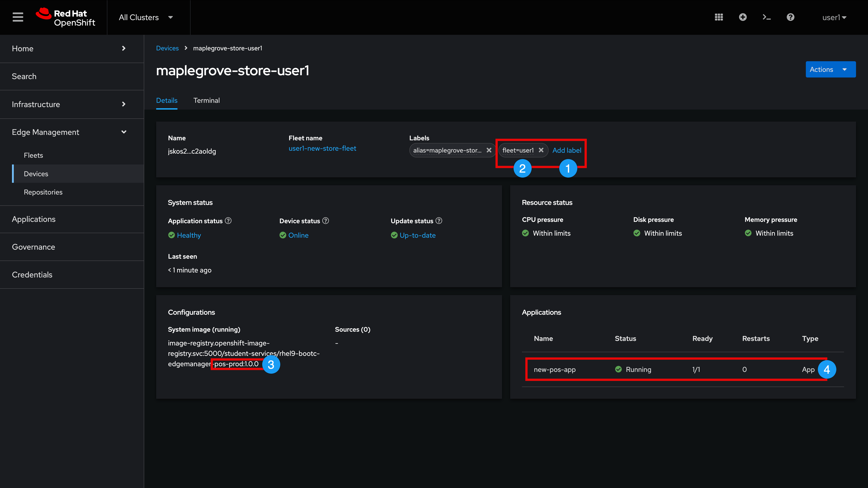Viewport: 868px width, 488px height.
Task: Click CPU pressure check icon
Action: click(x=525, y=233)
